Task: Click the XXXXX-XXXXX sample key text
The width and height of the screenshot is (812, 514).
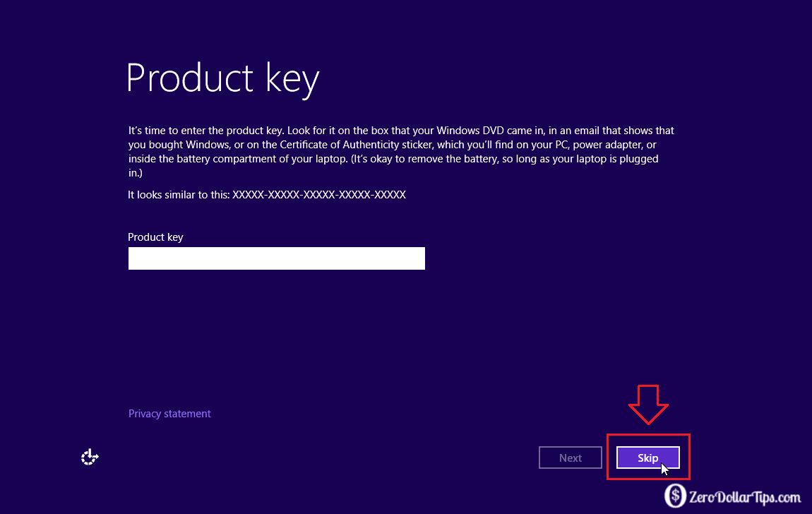Action: pyautogui.click(x=319, y=194)
